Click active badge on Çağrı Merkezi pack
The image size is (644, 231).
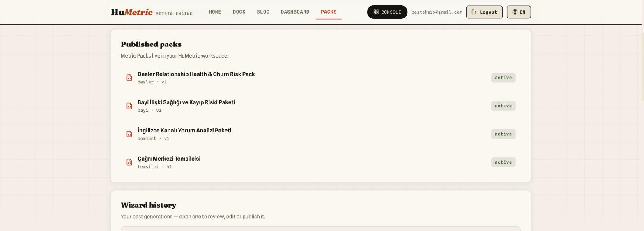point(503,162)
